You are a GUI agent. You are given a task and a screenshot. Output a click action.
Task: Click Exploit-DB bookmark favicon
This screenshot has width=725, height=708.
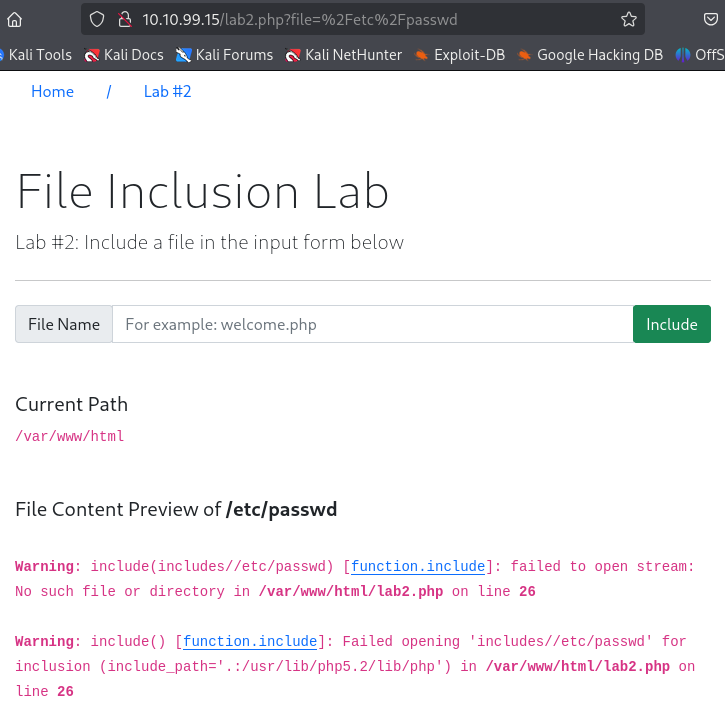[x=421, y=55]
